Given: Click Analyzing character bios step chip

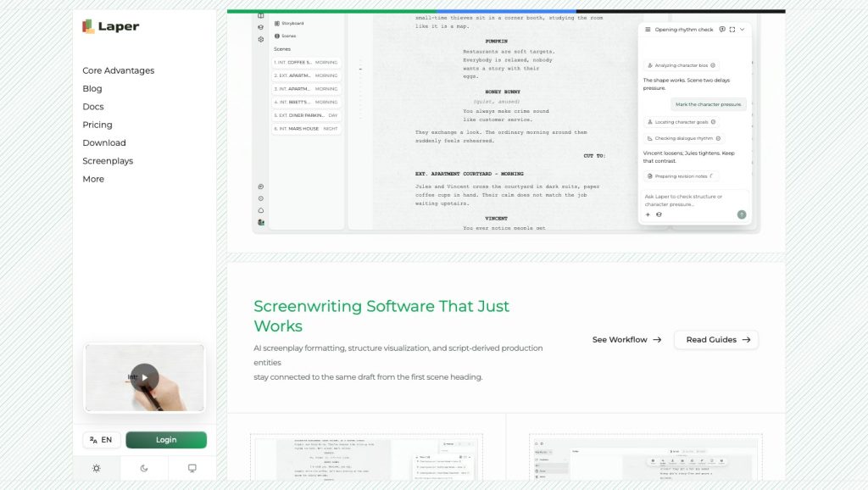Looking at the screenshot, I should 681,65.
